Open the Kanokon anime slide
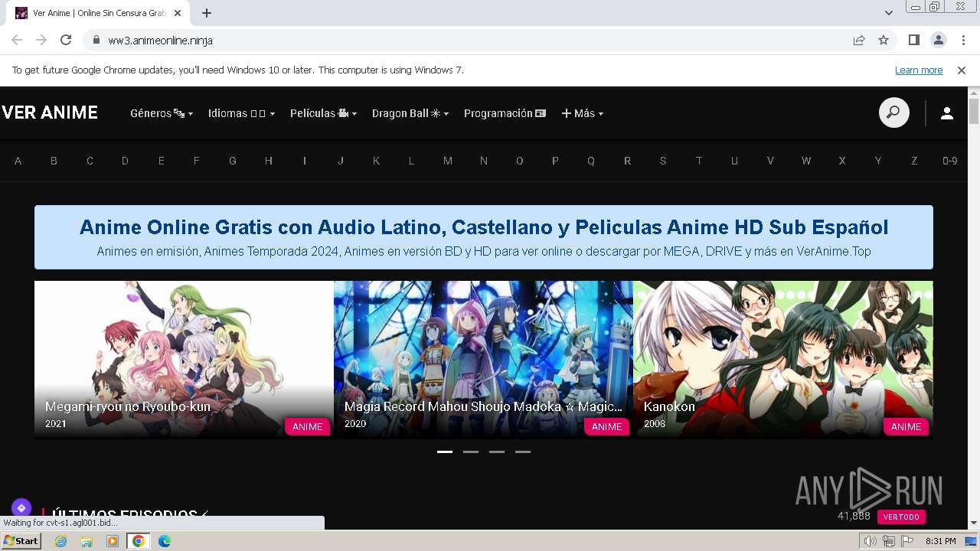 tap(783, 359)
